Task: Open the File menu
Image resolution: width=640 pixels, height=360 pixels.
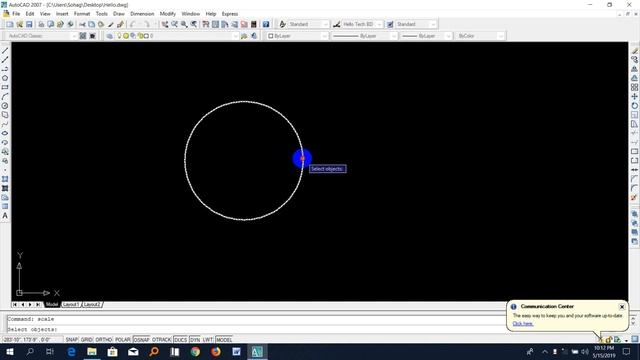Action: [16, 14]
